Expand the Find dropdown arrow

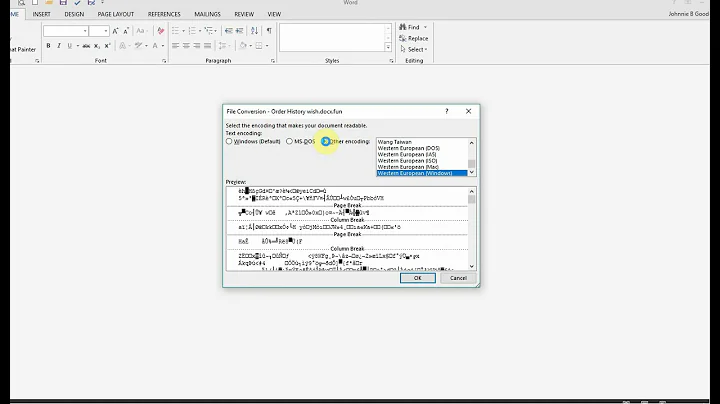tap(425, 27)
